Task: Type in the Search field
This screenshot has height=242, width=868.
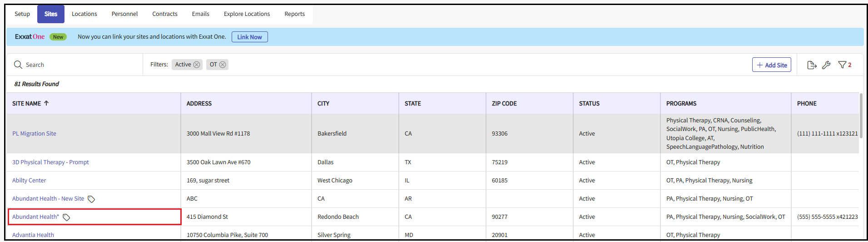Action: point(77,65)
